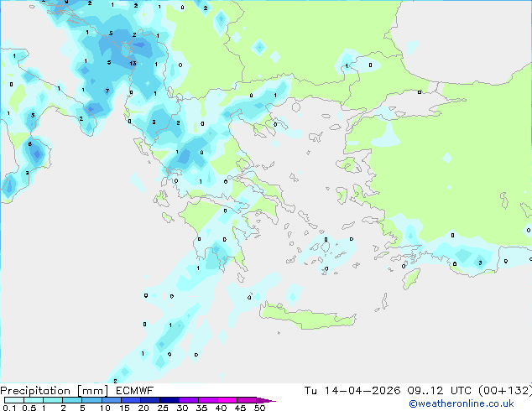Pick the 40–45 mm magenta legend swatch

(x=227, y=400)
